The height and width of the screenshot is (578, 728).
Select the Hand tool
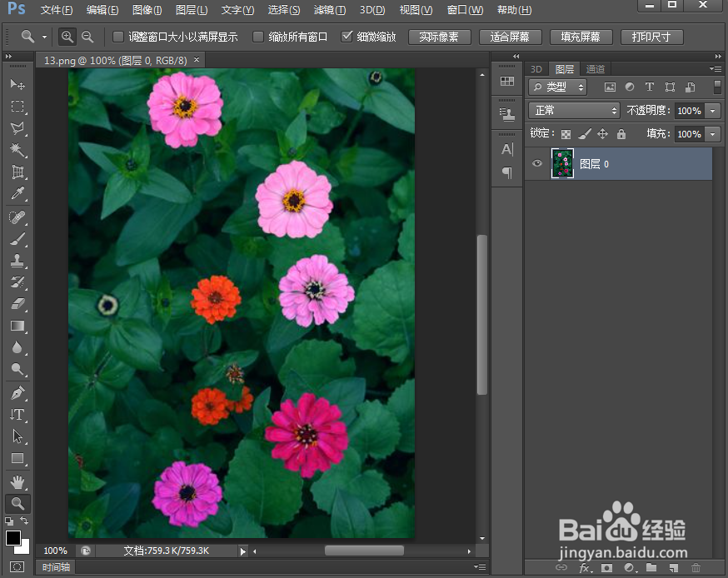point(18,481)
